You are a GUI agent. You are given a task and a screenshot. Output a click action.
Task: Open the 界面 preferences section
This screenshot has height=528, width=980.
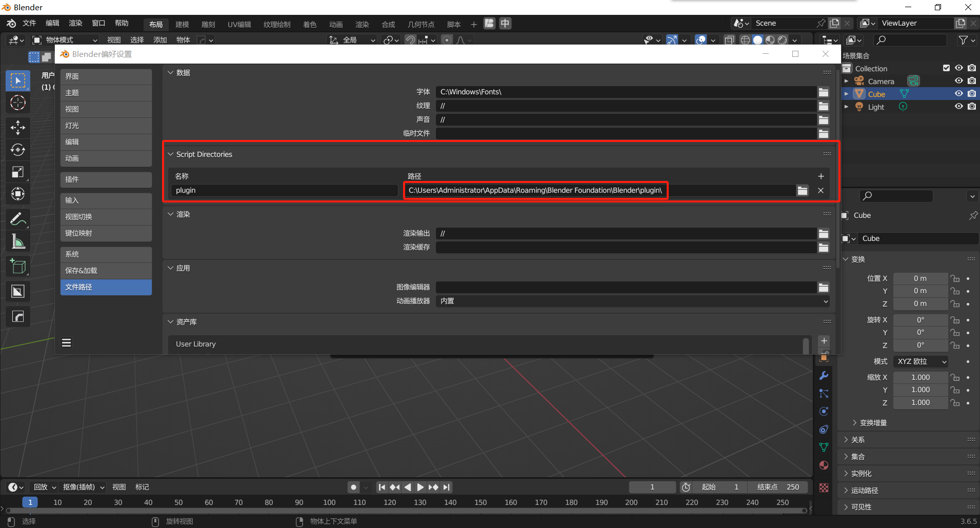[x=106, y=76]
